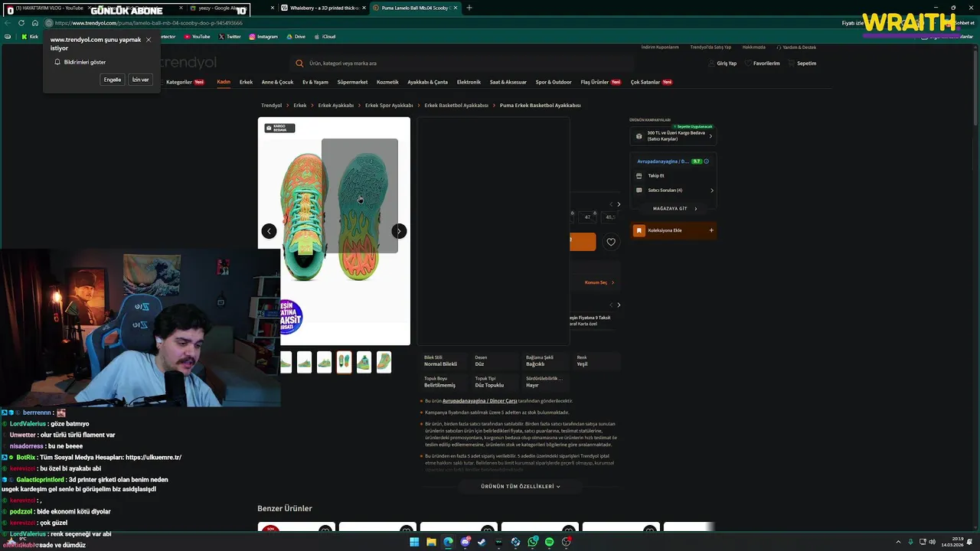This screenshot has width=980, height=551.
Task: Select the Ev & Yaşam category
Action: click(315, 82)
